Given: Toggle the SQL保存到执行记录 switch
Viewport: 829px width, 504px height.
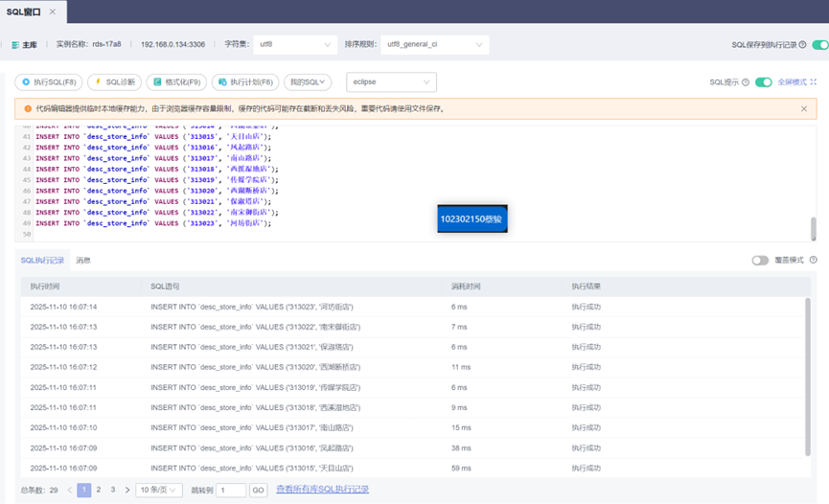Looking at the screenshot, I should click(820, 44).
